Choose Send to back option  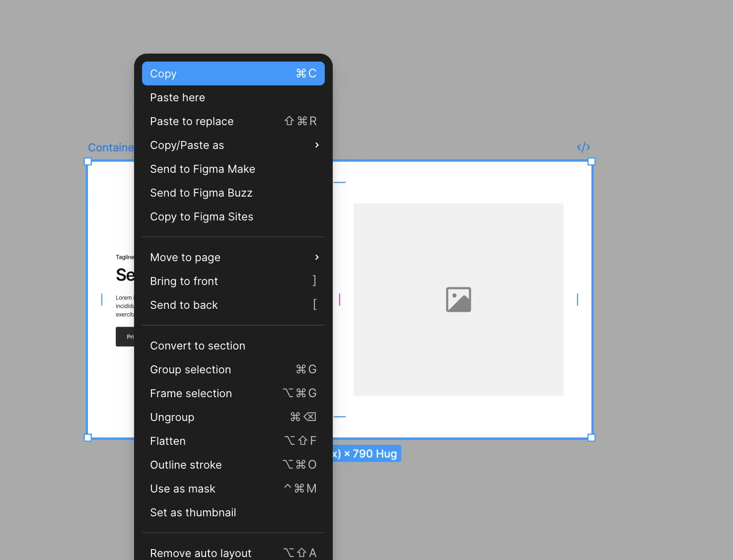pos(233,305)
